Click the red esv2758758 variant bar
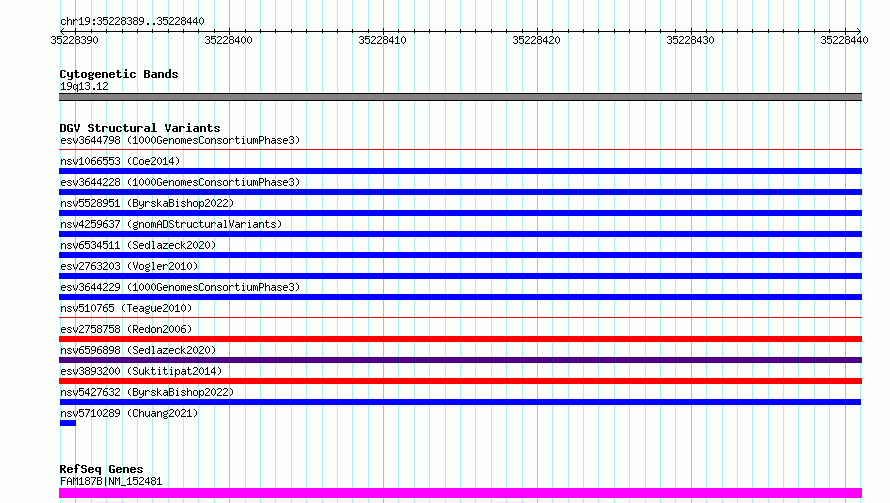This screenshot has height=503, width=890. [x=460, y=339]
